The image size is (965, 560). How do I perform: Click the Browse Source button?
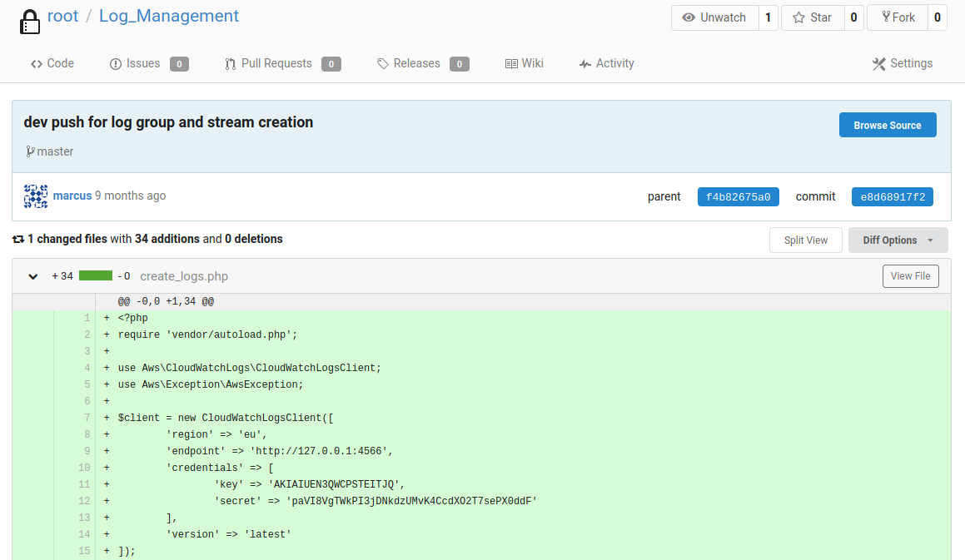tap(887, 126)
